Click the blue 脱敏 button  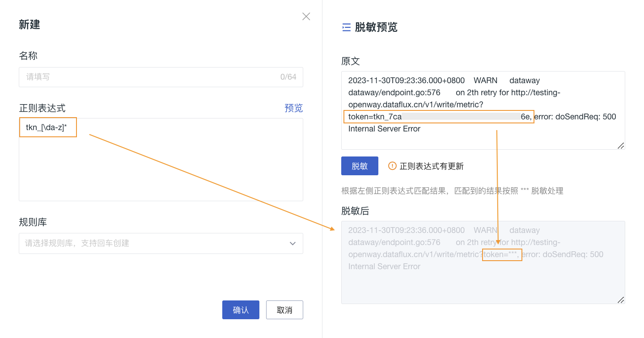(x=360, y=166)
